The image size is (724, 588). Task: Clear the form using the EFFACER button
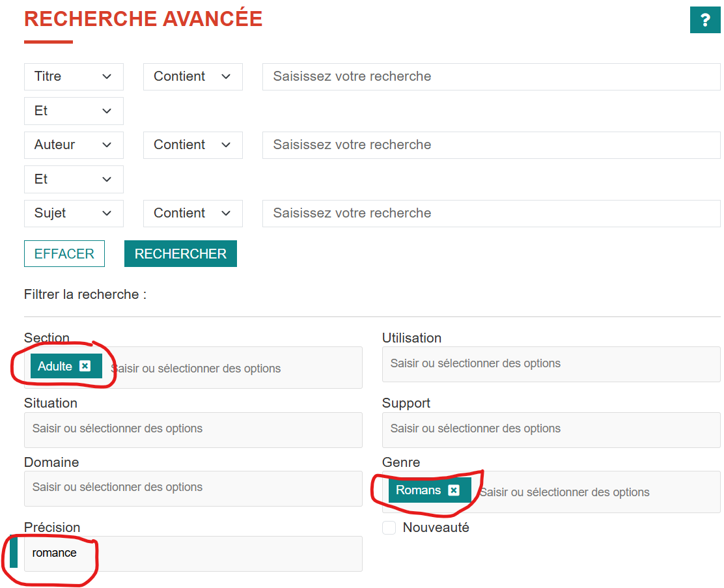pyautogui.click(x=64, y=253)
